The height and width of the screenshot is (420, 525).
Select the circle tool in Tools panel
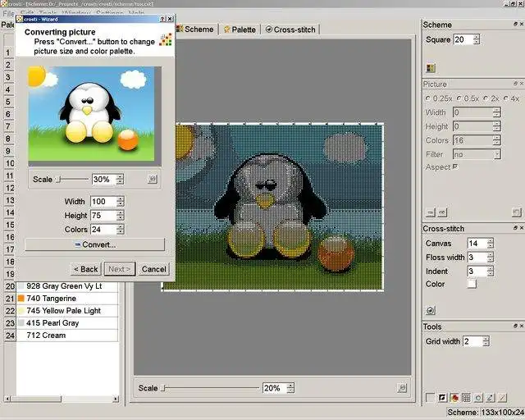pyautogui.click(x=478, y=398)
